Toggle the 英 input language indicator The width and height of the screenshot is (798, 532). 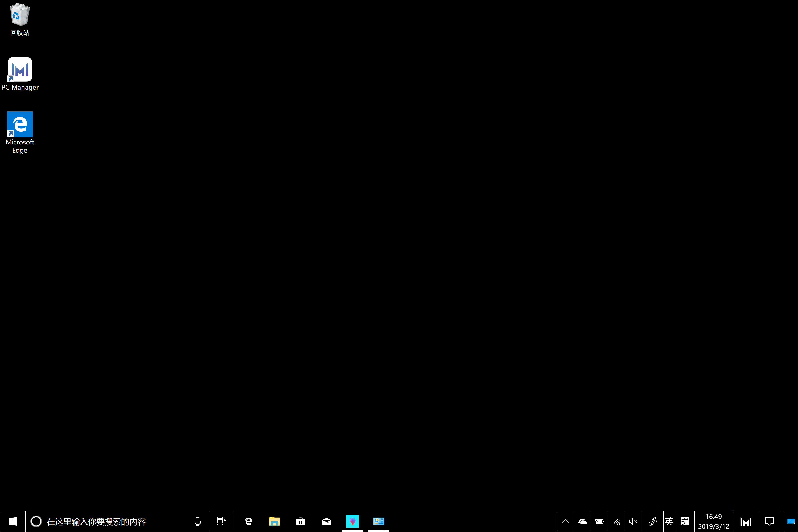(669, 521)
